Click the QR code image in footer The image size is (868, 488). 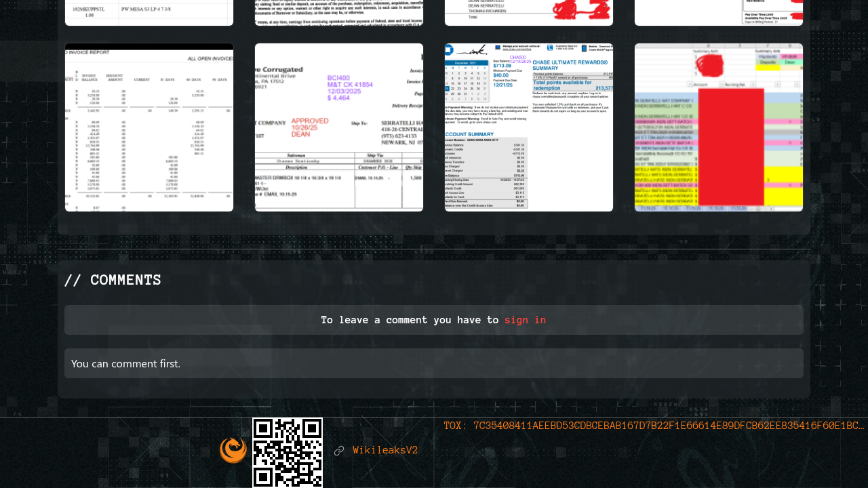288,452
